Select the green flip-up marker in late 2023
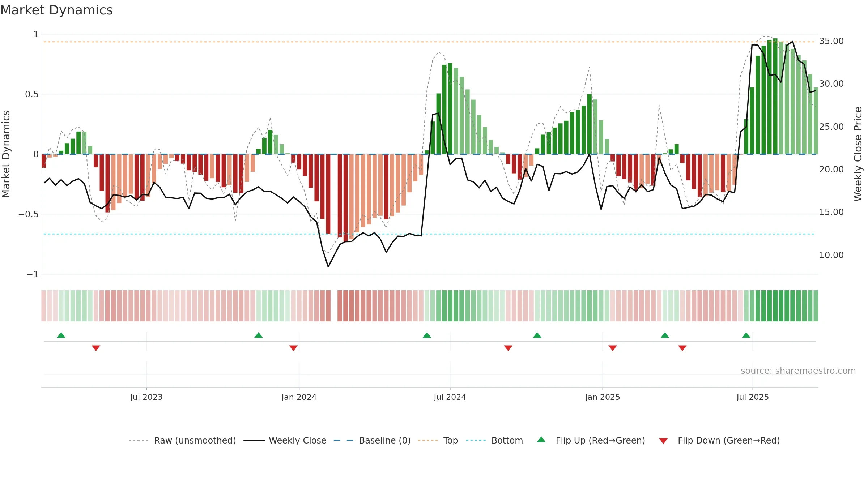 click(259, 335)
